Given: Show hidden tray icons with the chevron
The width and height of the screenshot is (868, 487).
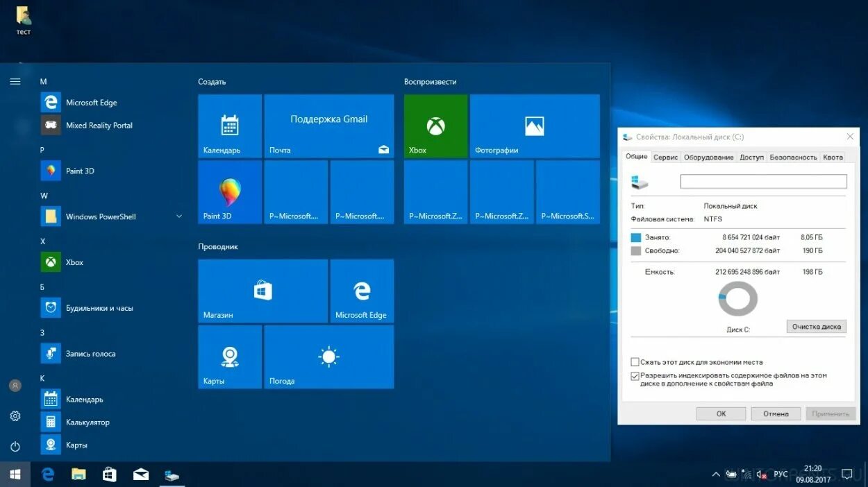Looking at the screenshot, I should [x=716, y=474].
